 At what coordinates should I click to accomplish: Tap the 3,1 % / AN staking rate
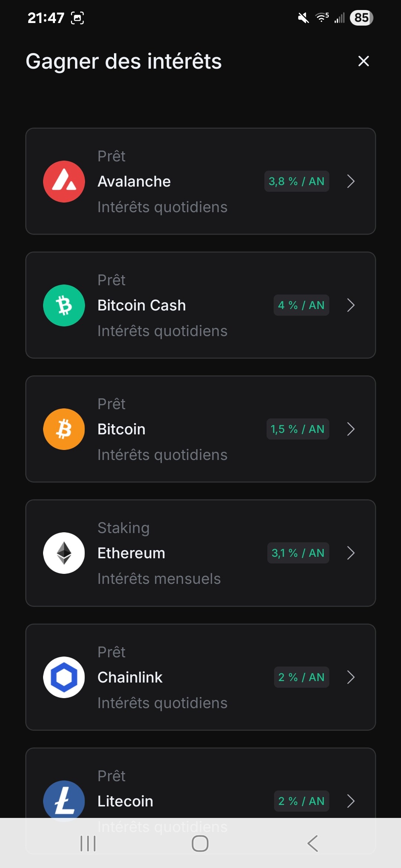click(298, 553)
